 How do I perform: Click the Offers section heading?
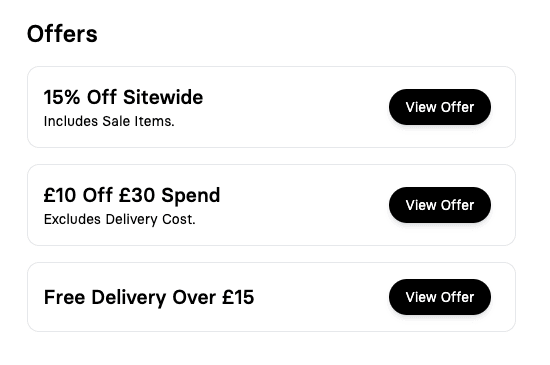point(62,34)
